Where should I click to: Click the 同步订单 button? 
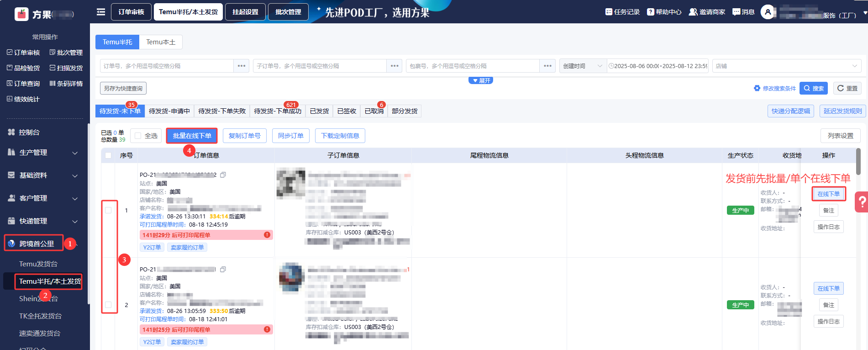[291, 136]
